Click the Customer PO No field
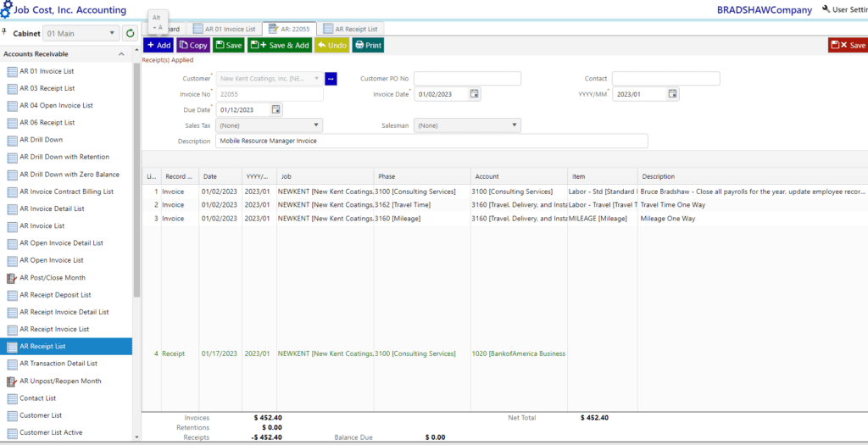The height and width of the screenshot is (445, 868). click(467, 79)
